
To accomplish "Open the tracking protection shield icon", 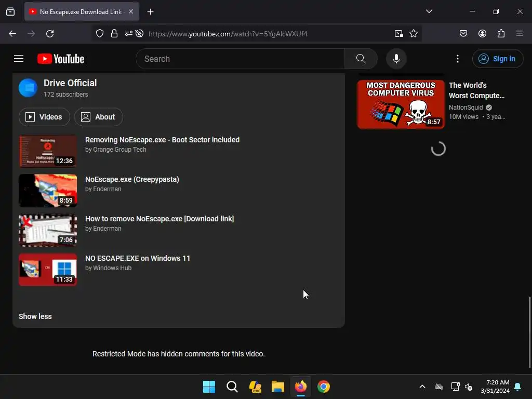I will (x=99, y=34).
